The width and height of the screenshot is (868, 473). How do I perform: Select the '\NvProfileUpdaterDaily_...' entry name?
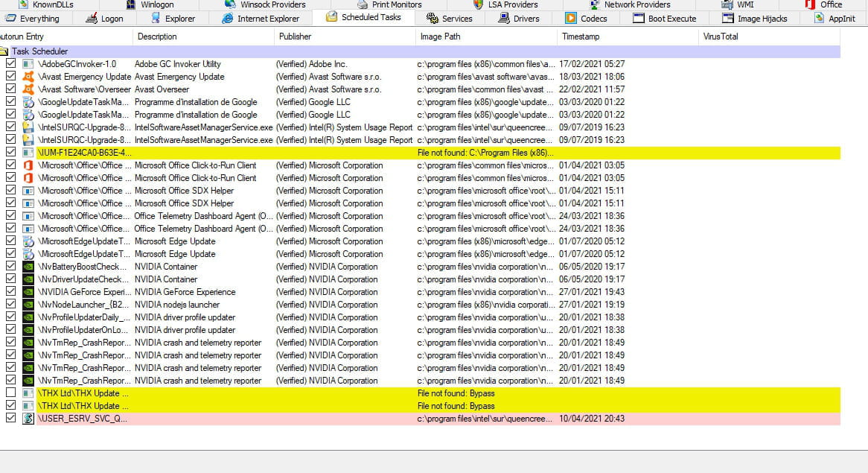click(84, 317)
